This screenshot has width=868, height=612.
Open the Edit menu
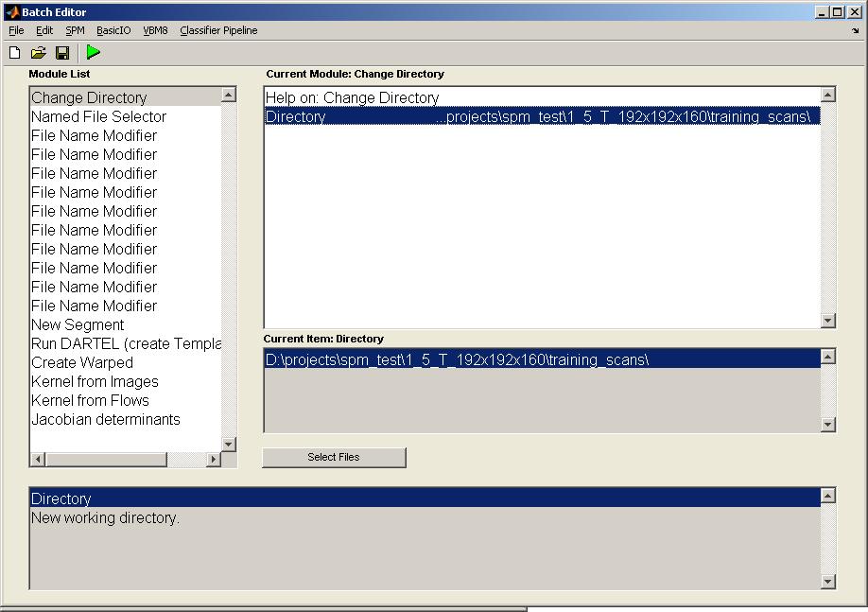44,30
